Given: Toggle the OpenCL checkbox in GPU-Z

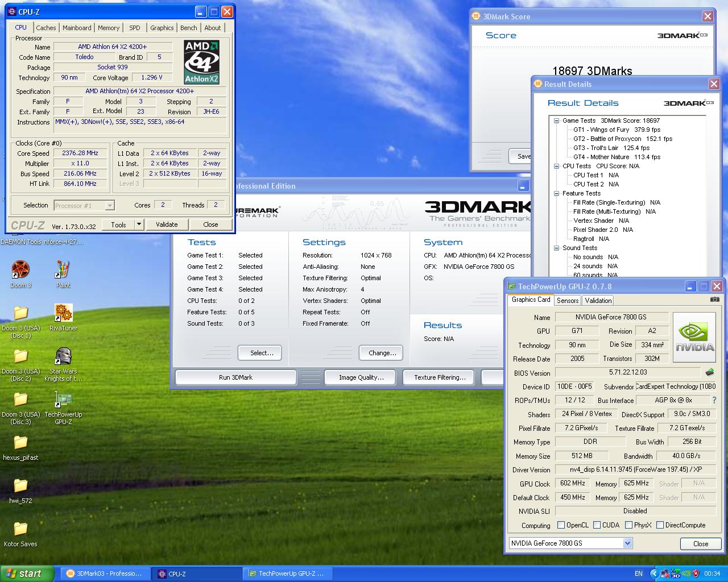Looking at the screenshot, I should click(x=561, y=525).
